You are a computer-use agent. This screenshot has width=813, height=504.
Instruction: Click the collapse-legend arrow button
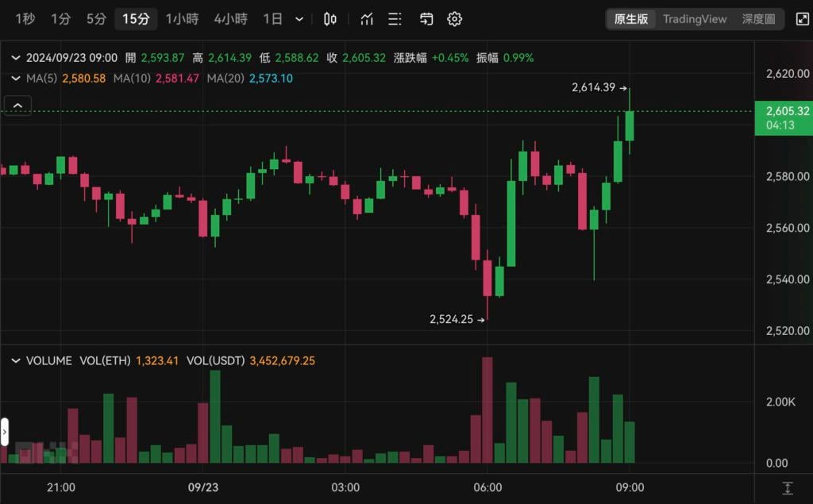point(17,104)
